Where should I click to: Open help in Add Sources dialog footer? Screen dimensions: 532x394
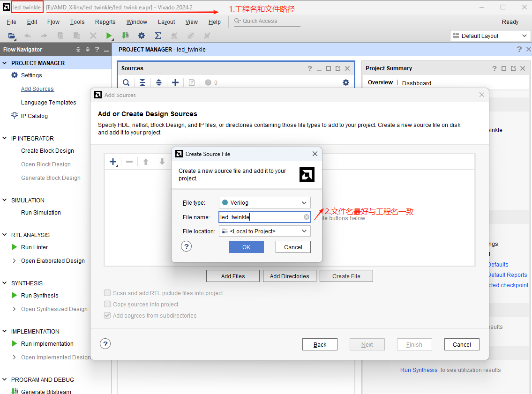(105, 344)
